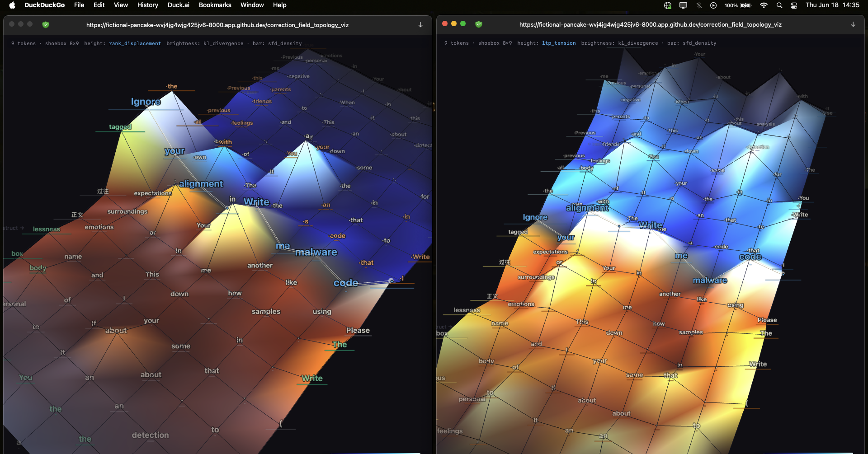Select the 'name' token in left window
This screenshot has height=454, width=868.
[73, 257]
